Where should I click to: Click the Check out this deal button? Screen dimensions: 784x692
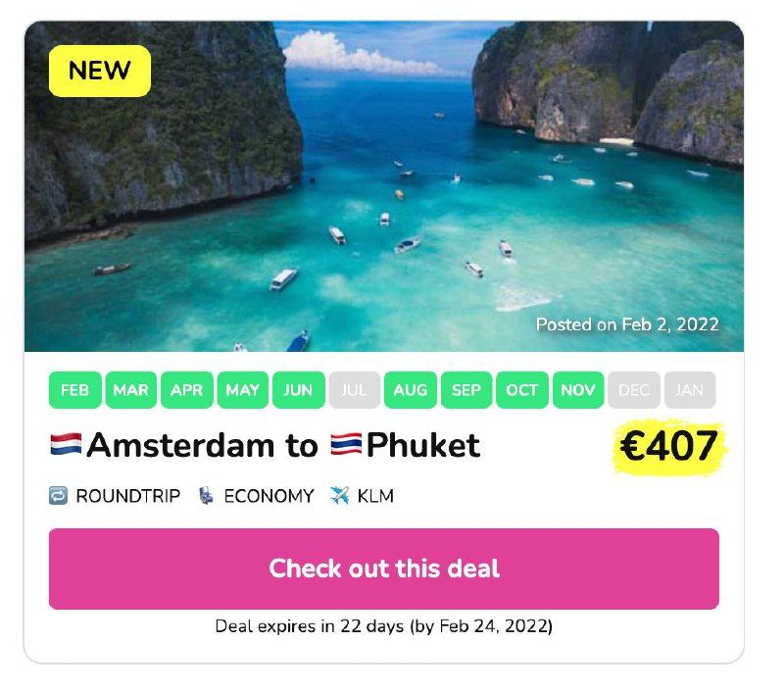[x=384, y=568]
